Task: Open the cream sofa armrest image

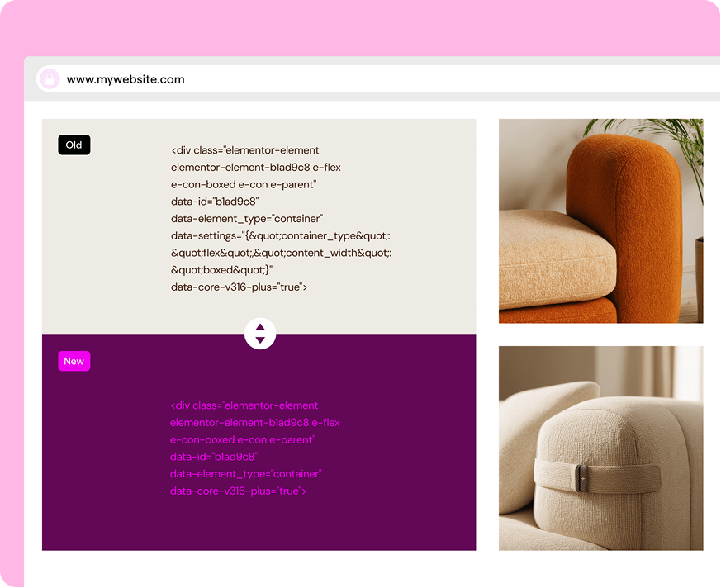Action: tap(601, 448)
